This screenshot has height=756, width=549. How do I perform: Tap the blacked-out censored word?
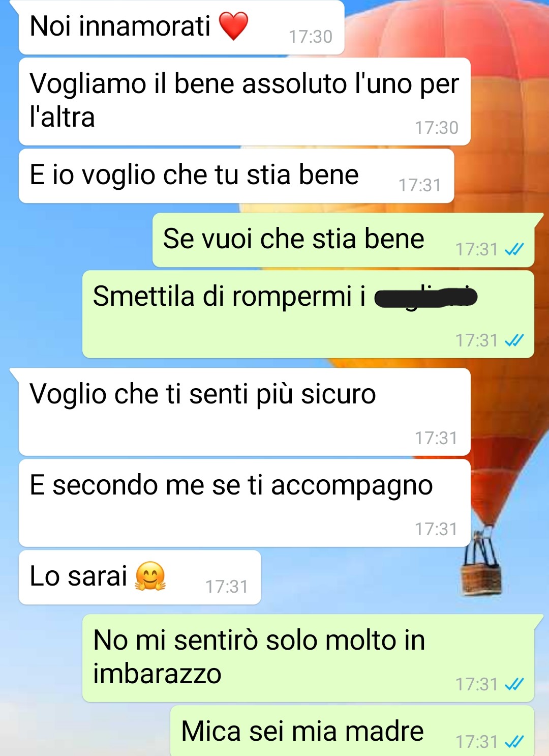coord(426,297)
